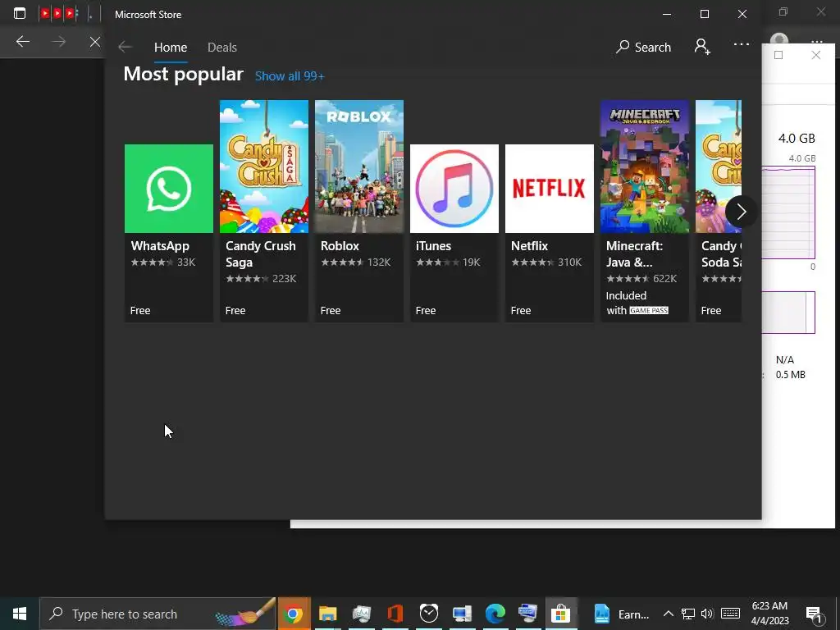This screenshot has height=630, width=840.
Task: Open the Netflix app logo tile
Action: pos(549,188)
